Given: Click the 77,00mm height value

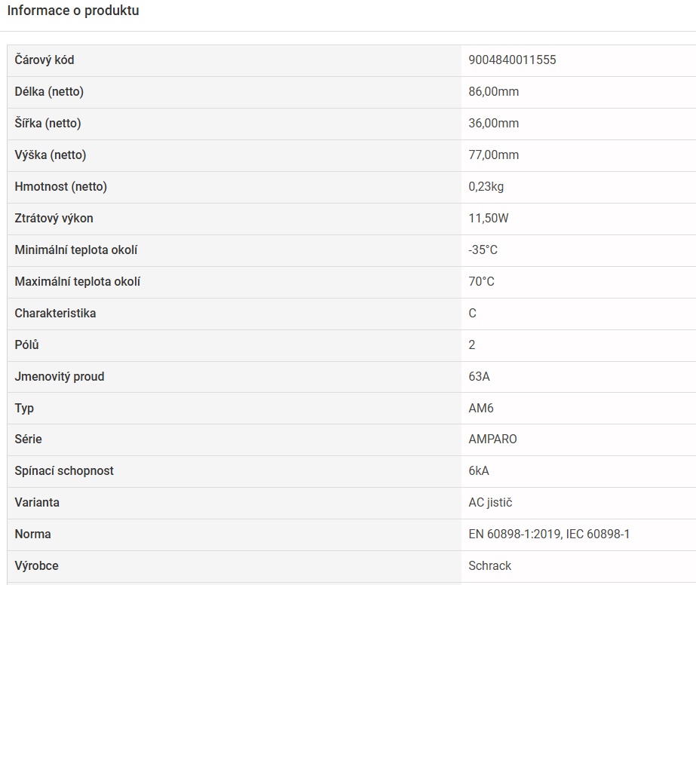Looking at the screenshot, I should pos(493,155).
